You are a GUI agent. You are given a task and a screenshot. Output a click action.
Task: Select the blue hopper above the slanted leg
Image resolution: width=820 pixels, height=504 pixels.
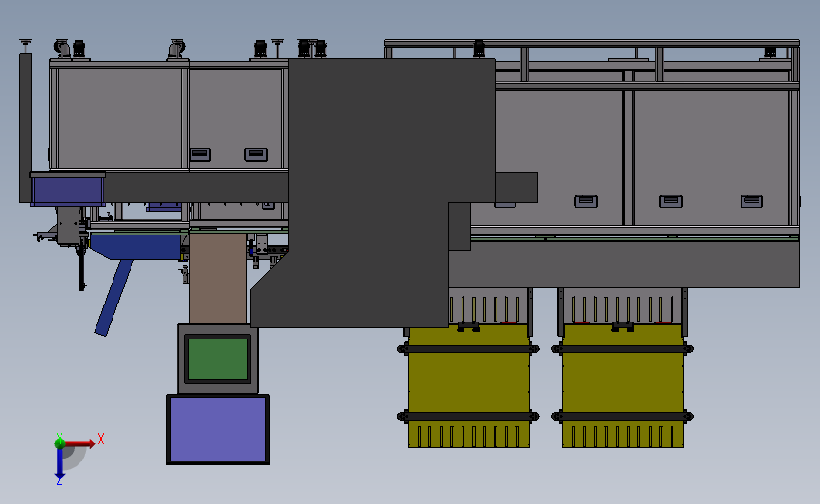pos(137,247)
